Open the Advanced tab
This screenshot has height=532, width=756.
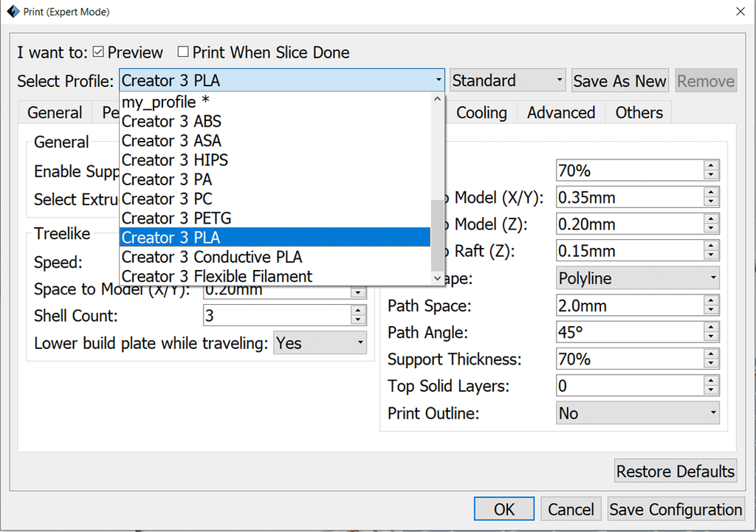click(x=561, y=113)
